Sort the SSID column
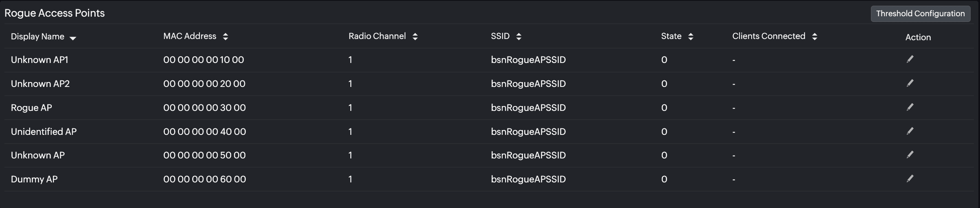This screenshot has height=208, width=980. tap(518, 37)
